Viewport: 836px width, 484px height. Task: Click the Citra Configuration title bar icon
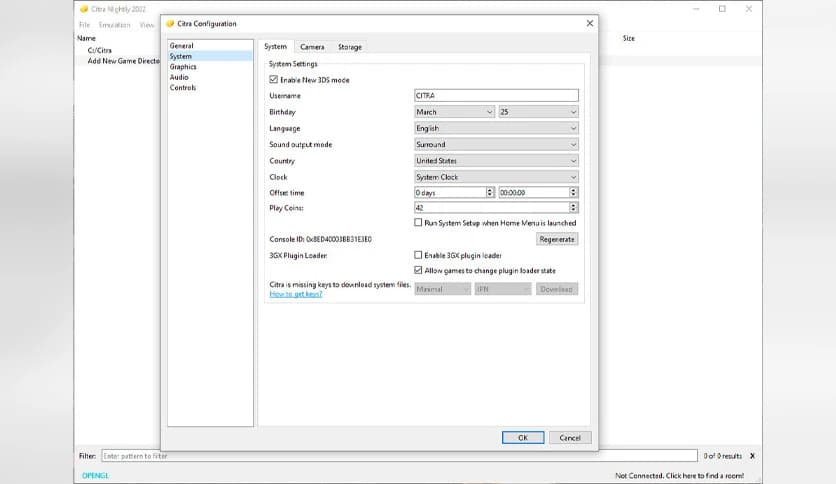coord(170,23)
